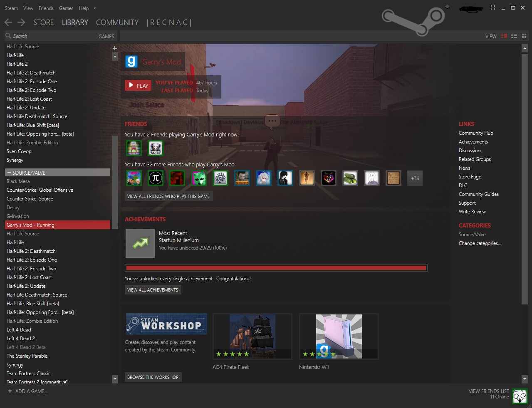The width and height of the screenshot is (532, 408).
Task: Open the Games menu
Action: (66, 8)
